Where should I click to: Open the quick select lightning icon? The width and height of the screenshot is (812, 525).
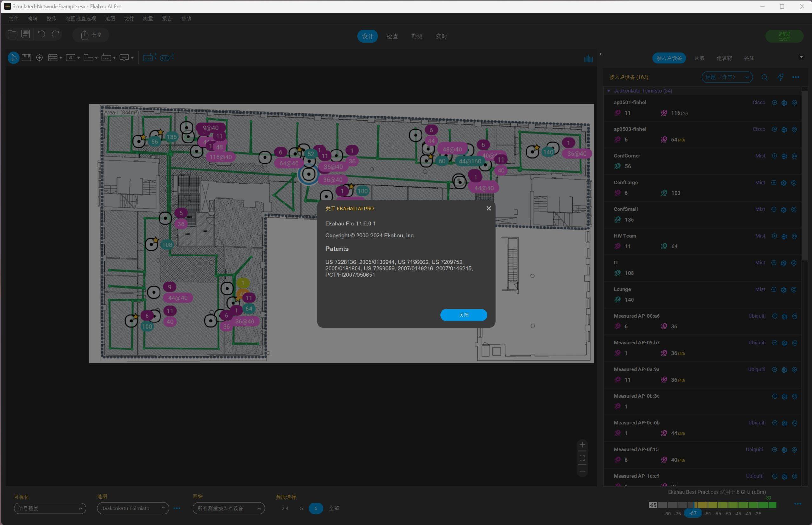coord(780,77)
